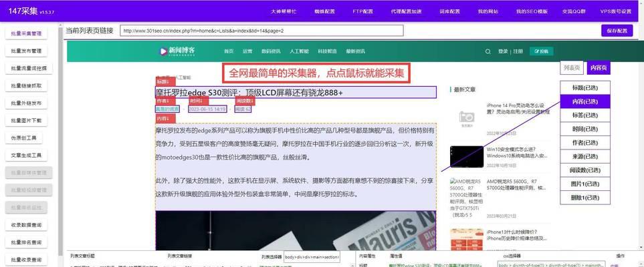Screen dimensions: 644x267
Task: Click the green 投稿 button with the edit icon
Action: (541, 51)
